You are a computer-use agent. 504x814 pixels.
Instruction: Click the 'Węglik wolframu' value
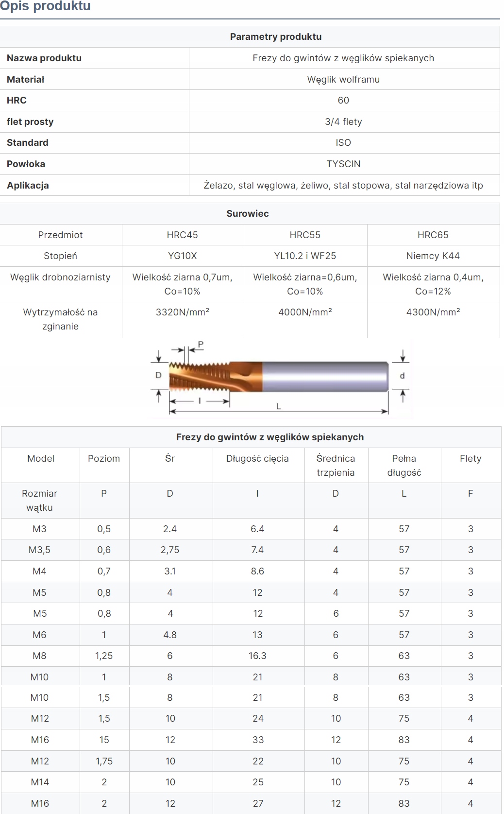click(343, 79)
